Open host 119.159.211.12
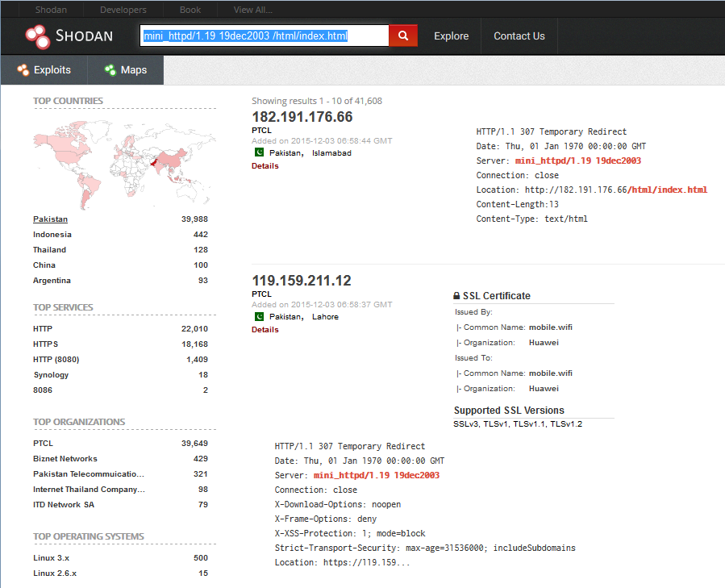725x588 pixels. pyautogui.click(x=302, y=281)
